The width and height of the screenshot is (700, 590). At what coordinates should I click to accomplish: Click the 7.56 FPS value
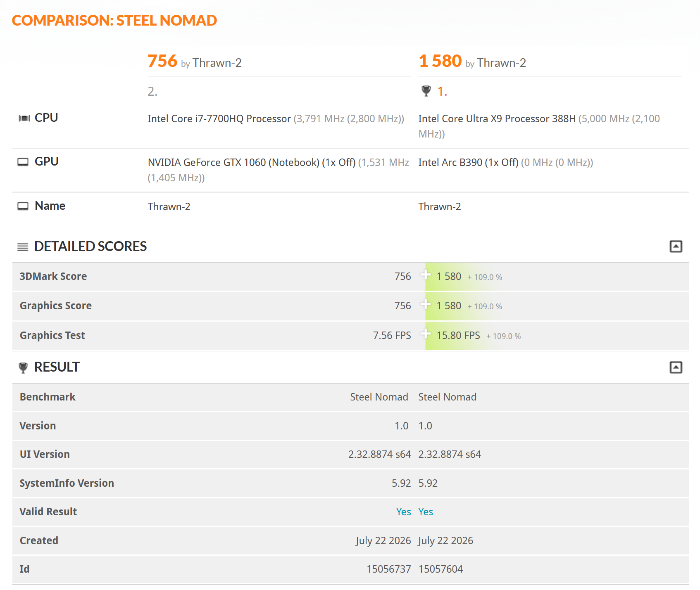point(392,336)
